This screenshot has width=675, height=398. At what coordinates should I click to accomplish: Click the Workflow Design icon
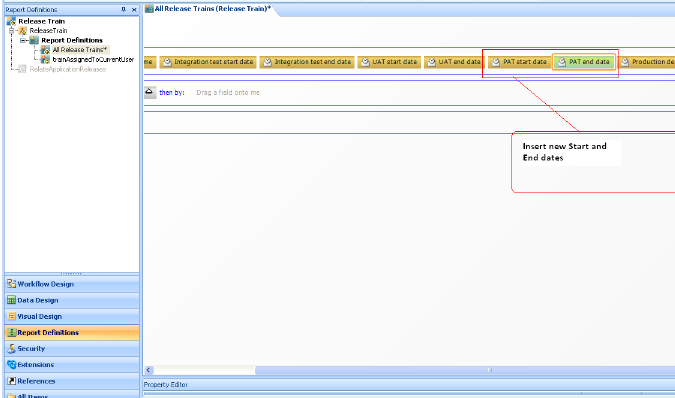click(12, 284)
